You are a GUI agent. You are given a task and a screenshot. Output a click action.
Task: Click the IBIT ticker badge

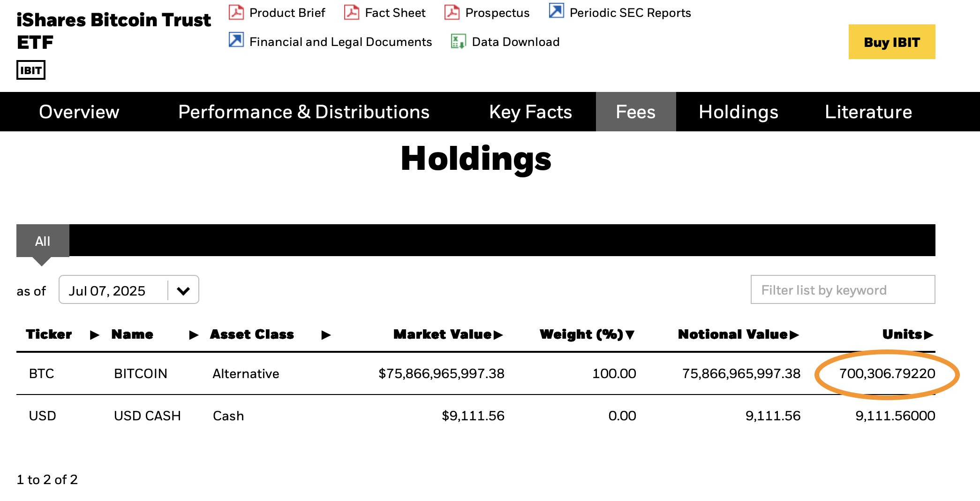(31, 70)
